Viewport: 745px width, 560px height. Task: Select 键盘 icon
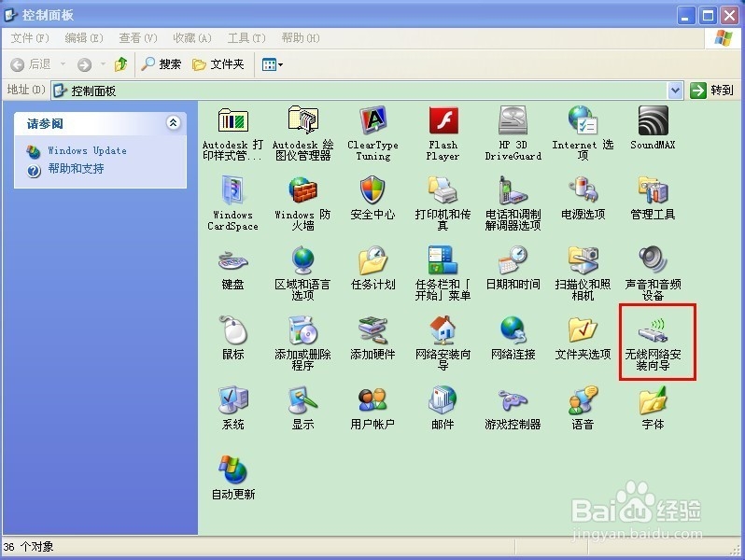point(232,259)
